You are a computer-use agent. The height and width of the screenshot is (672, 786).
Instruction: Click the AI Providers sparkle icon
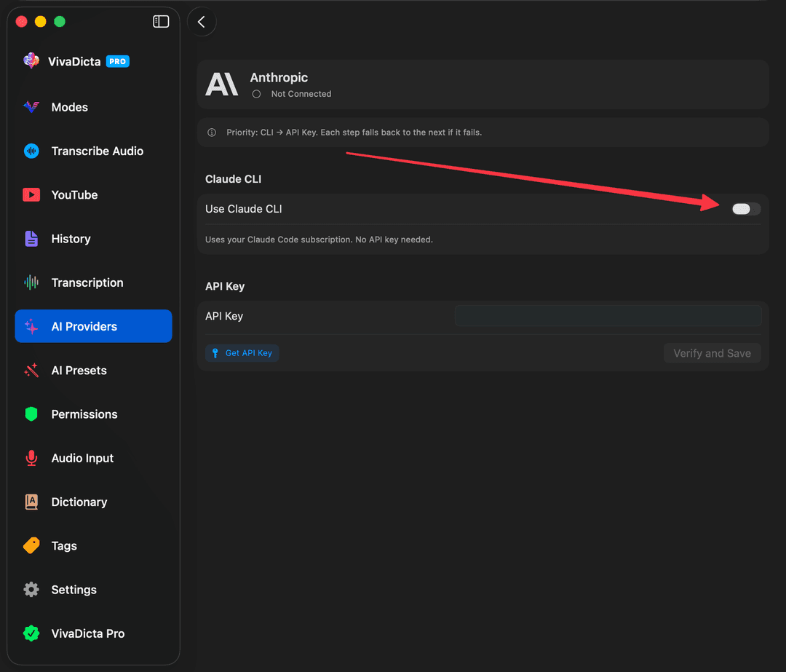click(x=31, y=326)
